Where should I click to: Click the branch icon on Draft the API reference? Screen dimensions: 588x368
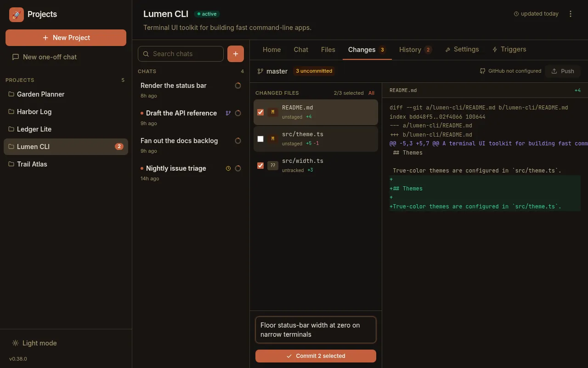(x=228, y=113)
